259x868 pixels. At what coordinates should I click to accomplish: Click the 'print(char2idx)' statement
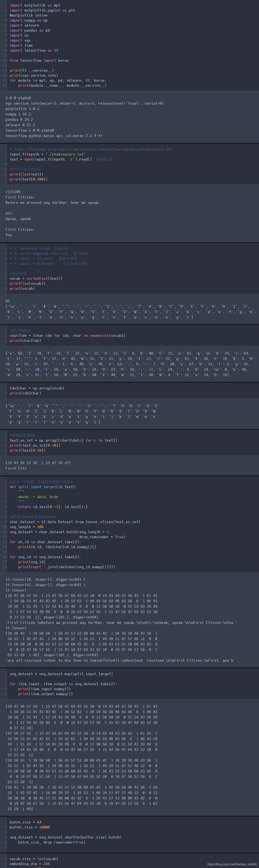[25, 341]
